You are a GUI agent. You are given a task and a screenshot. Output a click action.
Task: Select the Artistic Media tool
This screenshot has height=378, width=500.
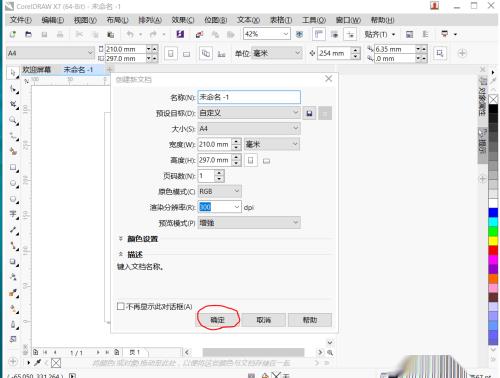point(13,152)
